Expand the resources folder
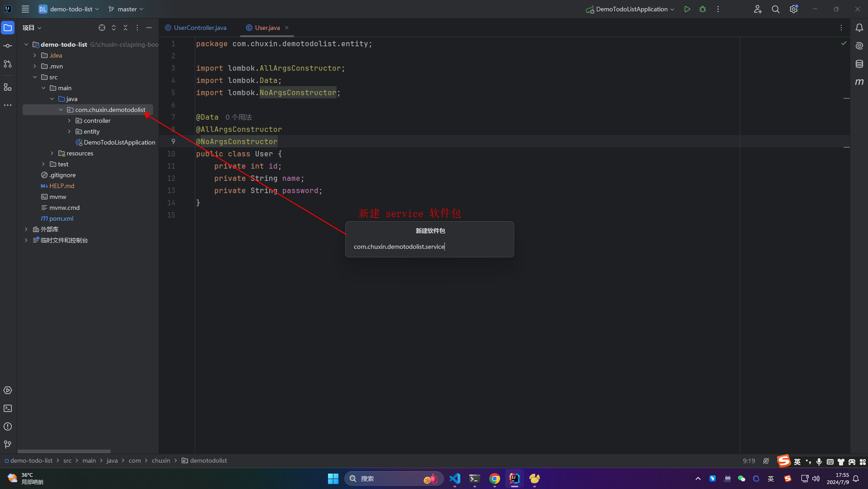Image resolution: width=868 pixels, height=489 pixels. pyautogui.click(x=52, y=153)
